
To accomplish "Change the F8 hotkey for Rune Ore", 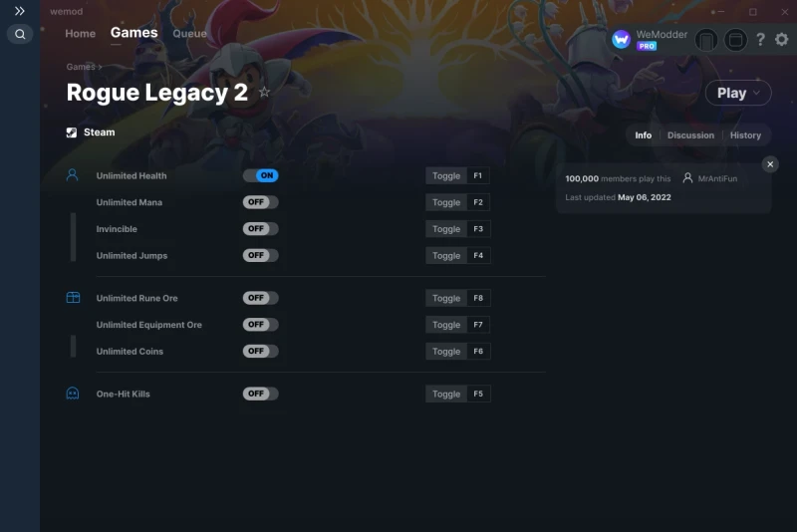I will coord(478,298).
